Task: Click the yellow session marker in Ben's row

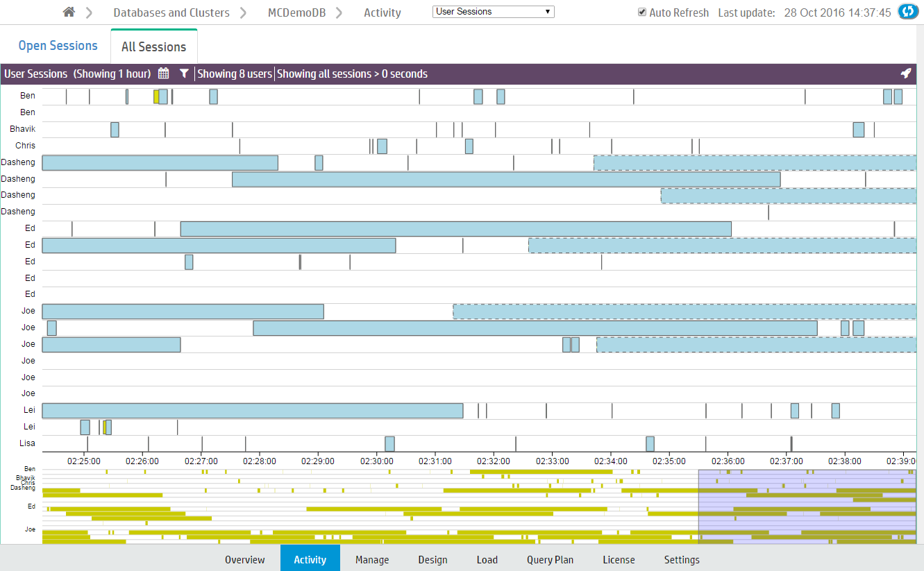Action: tap(156, 96)
